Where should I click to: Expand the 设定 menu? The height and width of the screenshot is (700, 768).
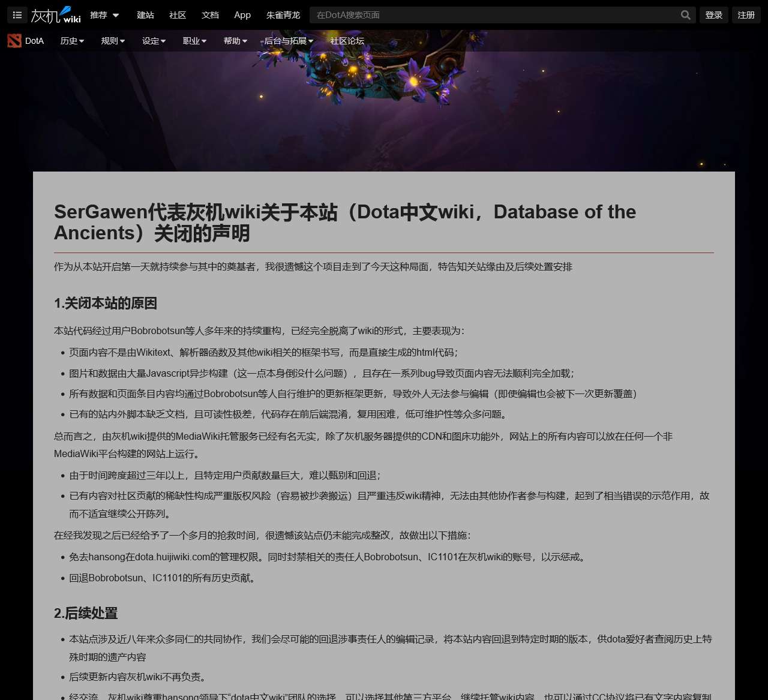[154, 41]
